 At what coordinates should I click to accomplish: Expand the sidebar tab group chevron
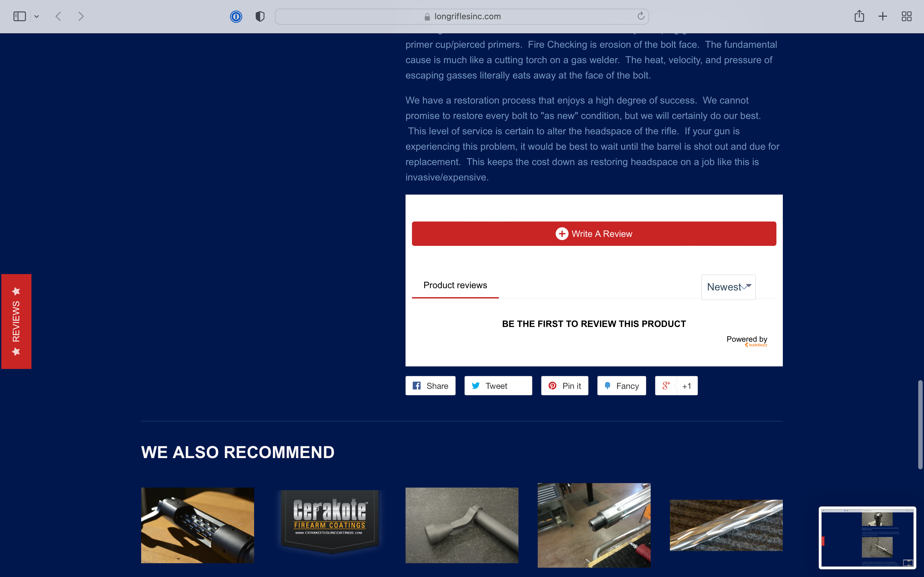37,16
